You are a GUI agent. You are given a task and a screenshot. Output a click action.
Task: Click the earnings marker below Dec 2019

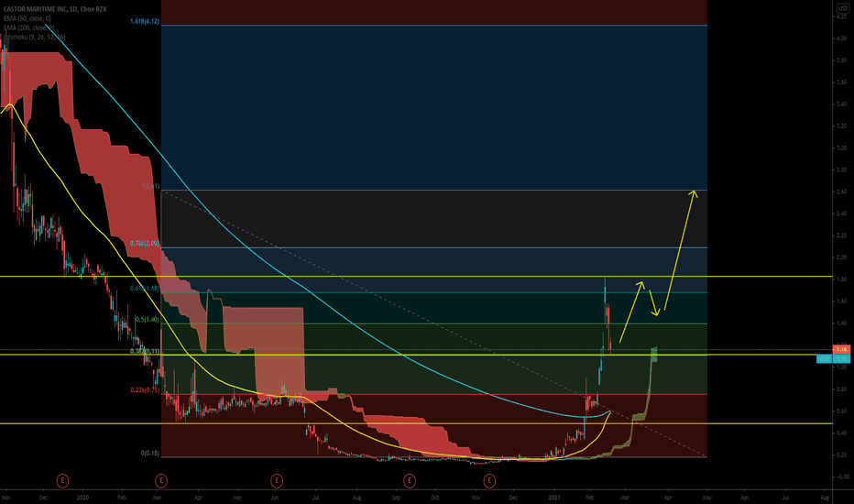(x=63, y=480)
